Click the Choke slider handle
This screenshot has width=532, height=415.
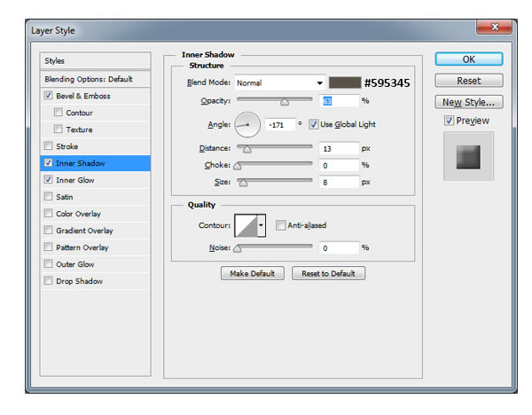click(x=238, y=166)
